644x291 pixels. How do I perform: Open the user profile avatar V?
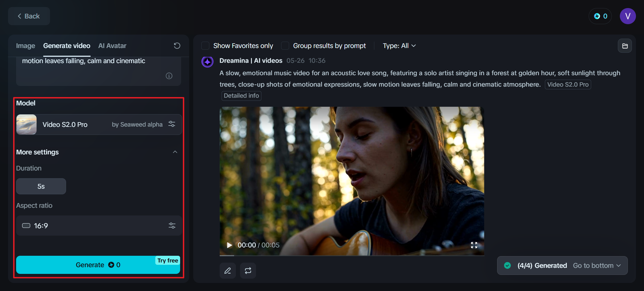click(x=628, y=16)
